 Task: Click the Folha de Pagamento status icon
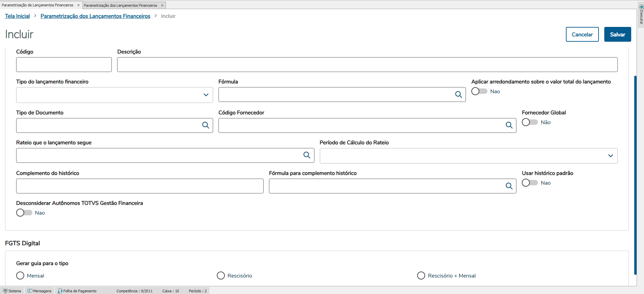click(x=60, y=291)
